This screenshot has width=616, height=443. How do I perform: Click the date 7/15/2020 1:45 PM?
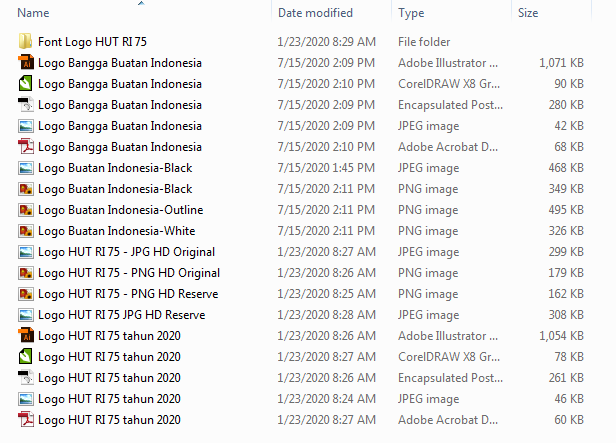click(326, 168)
